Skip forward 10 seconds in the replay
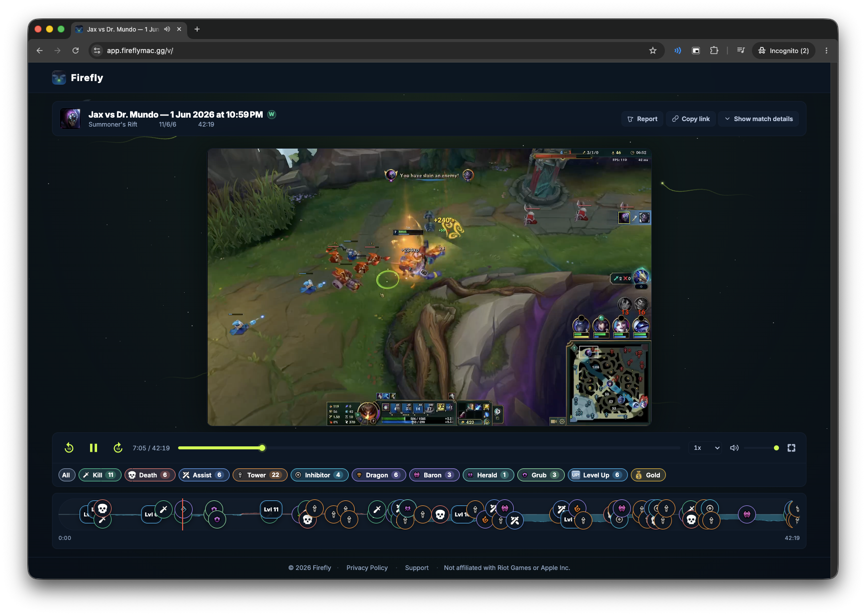The width and height of the screenshot is (866, 616). click(x=118, y=448)
